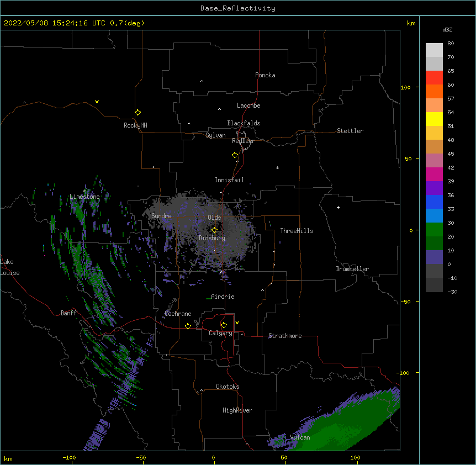Select the yellow 51-54 dBZ legend swatch
The height and width of the screenshot is (465, 476).
pos(434,119)
